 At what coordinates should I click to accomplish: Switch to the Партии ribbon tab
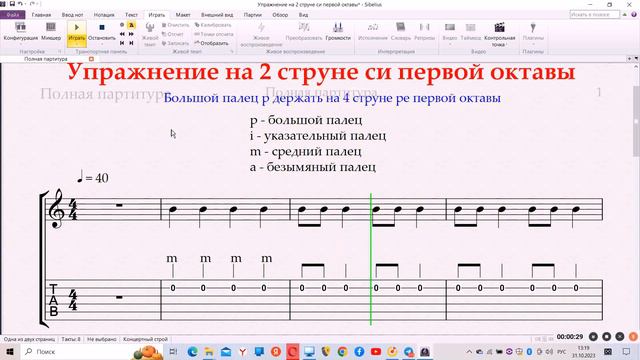pos(253,15)
